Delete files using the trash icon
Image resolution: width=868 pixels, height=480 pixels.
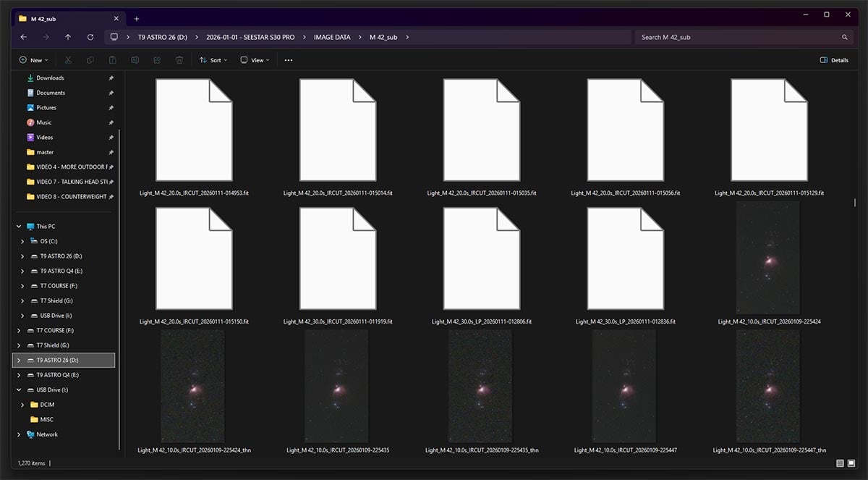[x=179, y=60]
